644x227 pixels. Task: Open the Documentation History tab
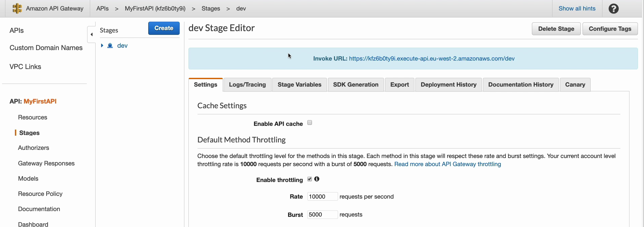(x=521, y=85)
